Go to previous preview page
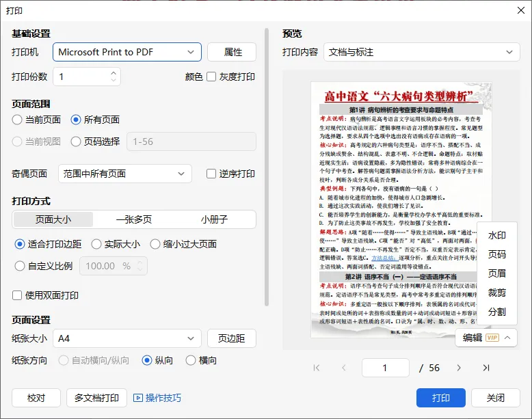Screen dimensions: 532x419 [x=344, y=368]
